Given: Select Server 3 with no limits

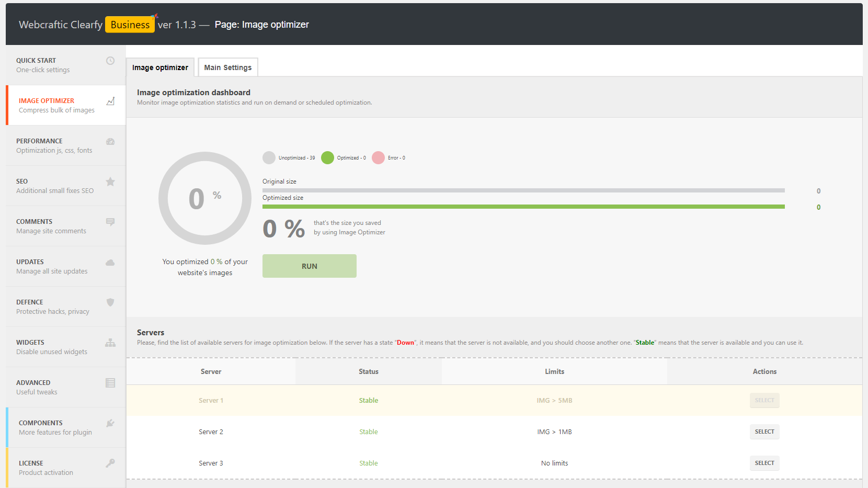Looking at the screenshot, I should (x=764, y=463).
